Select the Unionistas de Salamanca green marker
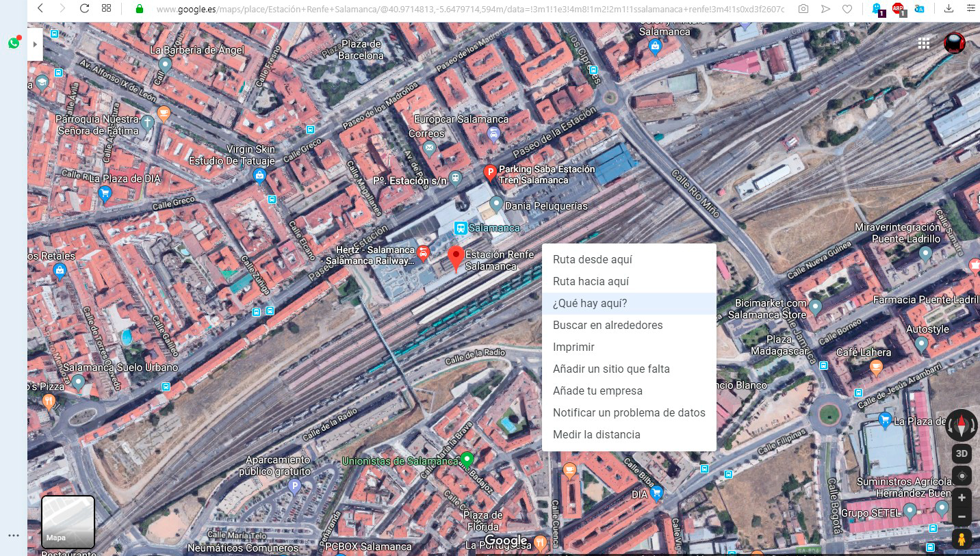 (467, 460)
